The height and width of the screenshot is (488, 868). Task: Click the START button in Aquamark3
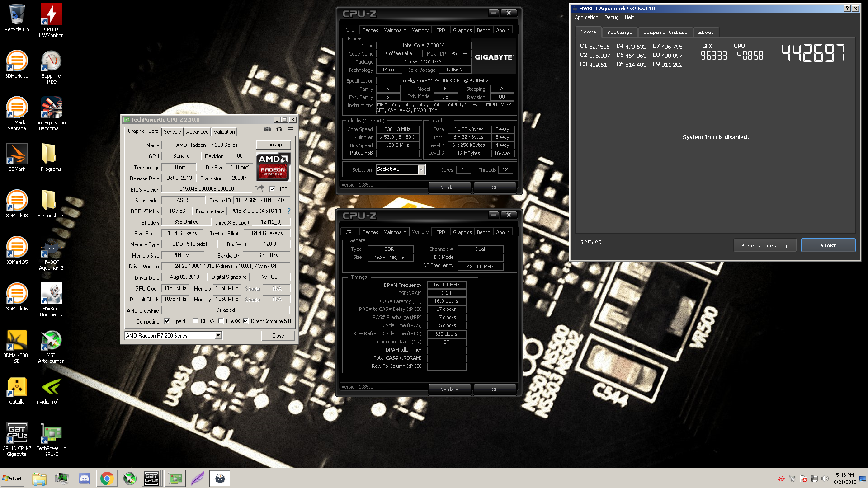tap(828, 245)
